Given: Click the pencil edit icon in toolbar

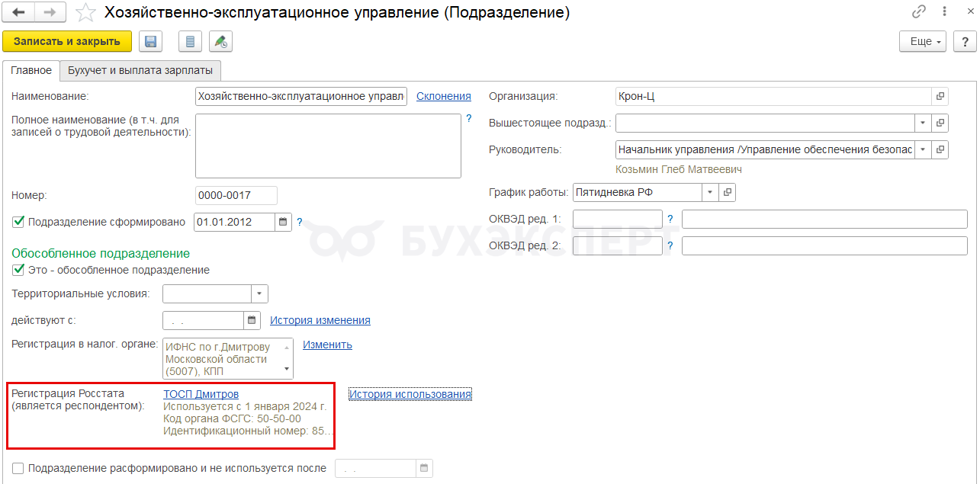Looking at the screenshot, I should click(x=220, y=41).
